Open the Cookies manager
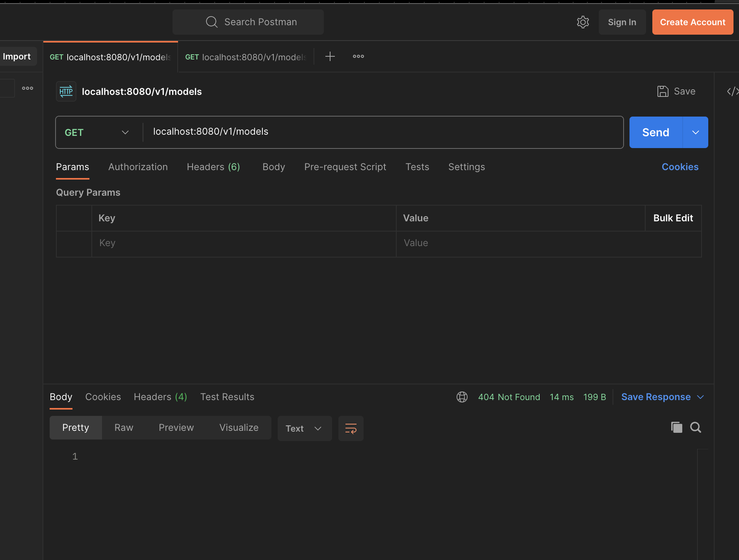 pyautogui.click(x=680, y=167)
